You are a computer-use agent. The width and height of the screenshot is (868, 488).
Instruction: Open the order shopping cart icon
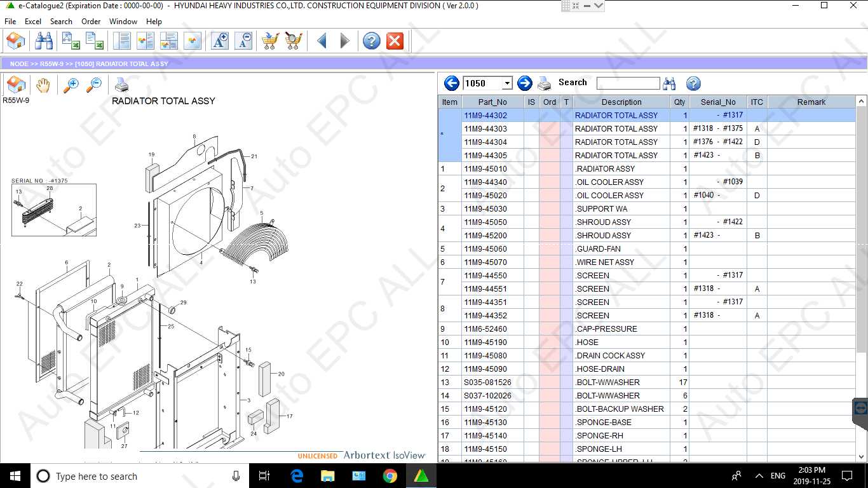[268, 40]
